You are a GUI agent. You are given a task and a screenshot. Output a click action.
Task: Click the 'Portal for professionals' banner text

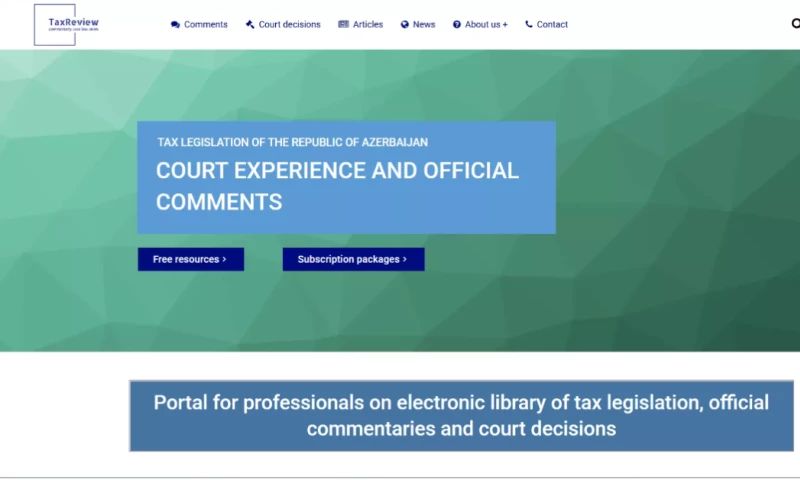click(461, 416)
